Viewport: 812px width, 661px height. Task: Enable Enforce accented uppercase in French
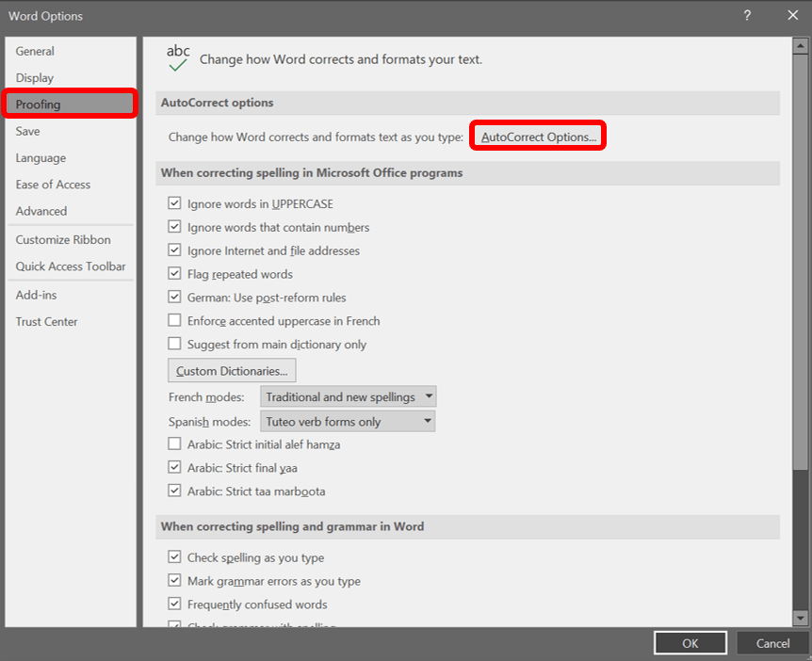174,321
